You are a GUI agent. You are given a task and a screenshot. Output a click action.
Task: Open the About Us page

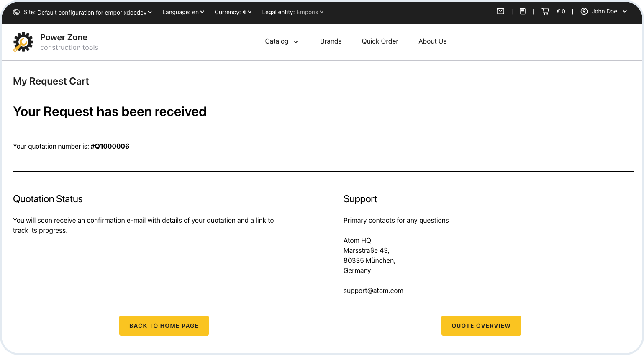coord(432,41)
